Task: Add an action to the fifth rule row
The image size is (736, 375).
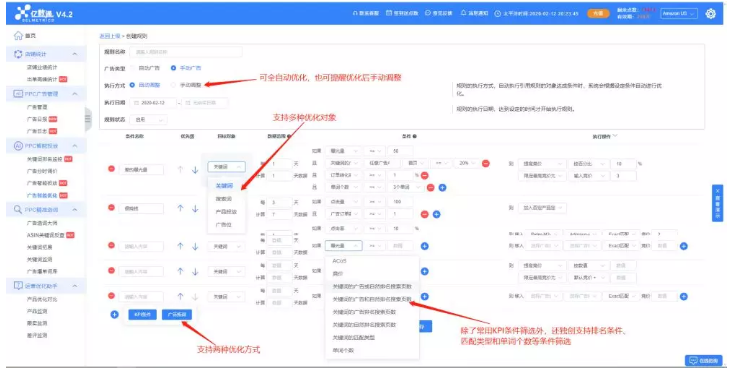Action: tap(683, 297)
